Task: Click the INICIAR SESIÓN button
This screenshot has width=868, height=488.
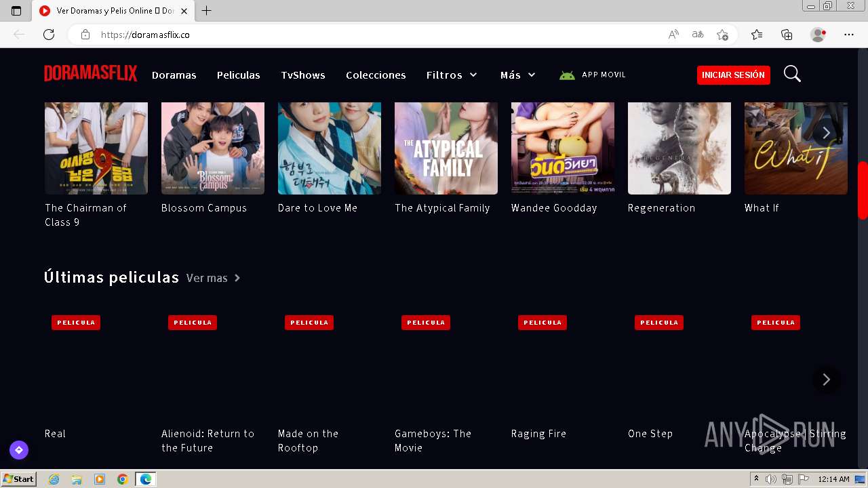Action: pyautogui.click(x=734, y=75)
